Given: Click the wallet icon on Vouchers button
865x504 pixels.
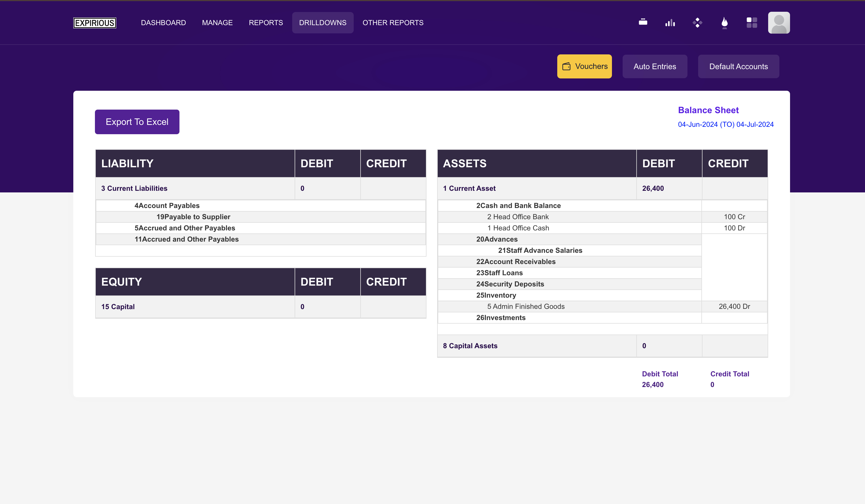Looking at the screenshot, I should pos(566,66).
